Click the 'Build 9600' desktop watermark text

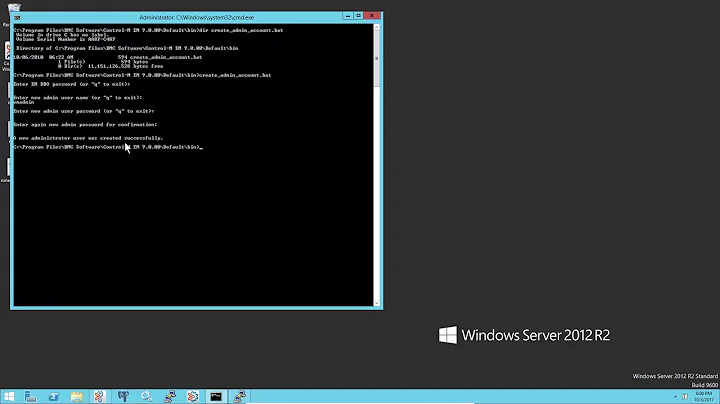click(704, 385)
